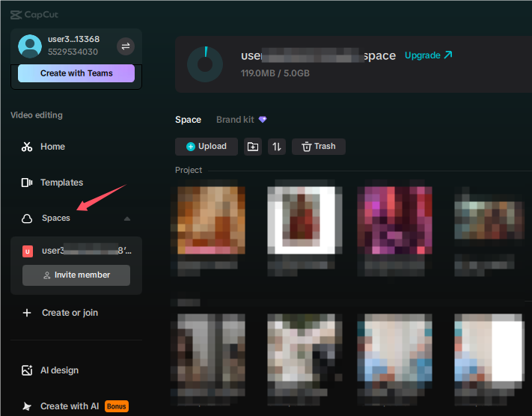Image resolution: width=532 pixels, height=416 pixels.
Task: Click the Project section label
Action: pyautogui.click(x=189, y=170)
